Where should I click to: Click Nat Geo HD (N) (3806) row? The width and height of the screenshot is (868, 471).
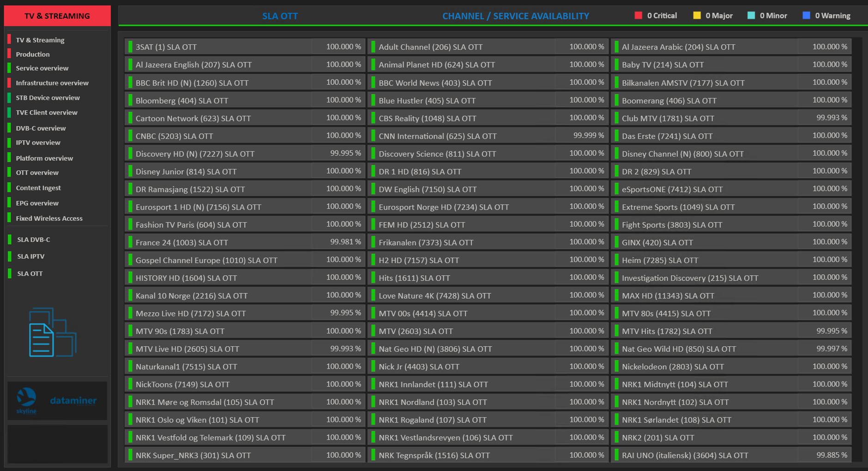(x=488, y=349)
